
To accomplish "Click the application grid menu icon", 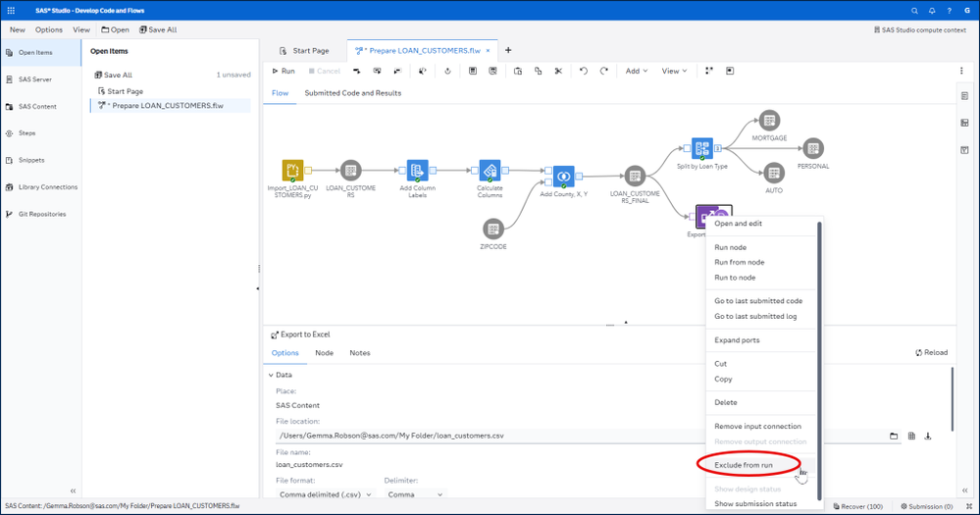I will tap(11, 11).
